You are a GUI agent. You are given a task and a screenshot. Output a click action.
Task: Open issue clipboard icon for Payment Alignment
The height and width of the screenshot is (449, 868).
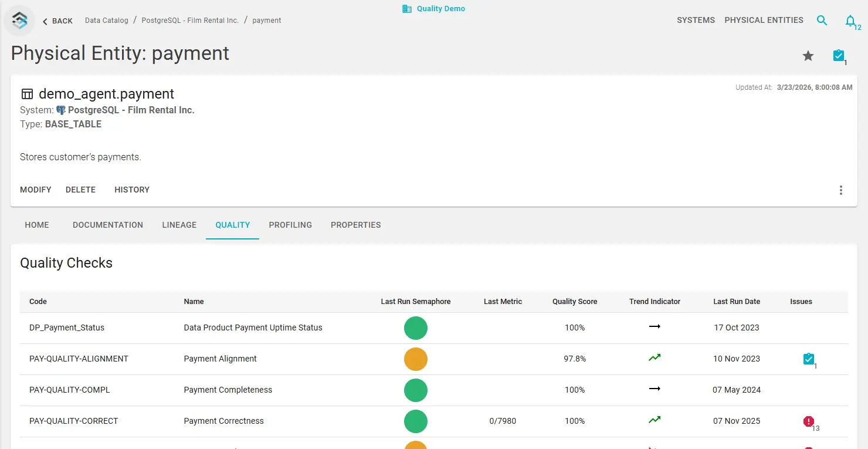[809, 359]
